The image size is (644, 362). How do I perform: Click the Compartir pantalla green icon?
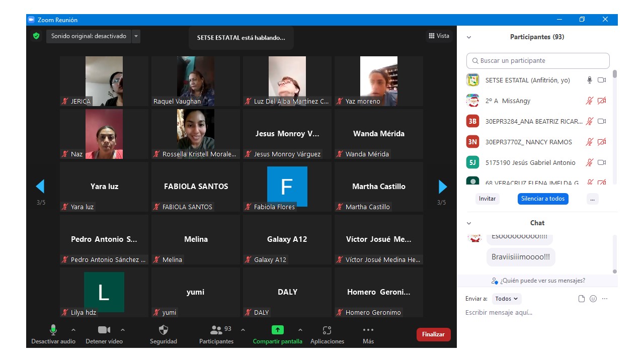tap(277, 330)
